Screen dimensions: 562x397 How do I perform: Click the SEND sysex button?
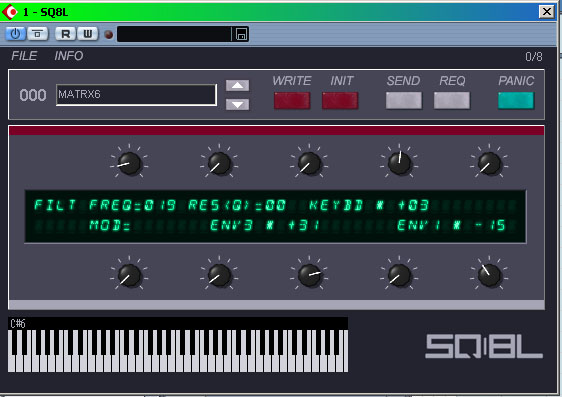click(404, 100)
